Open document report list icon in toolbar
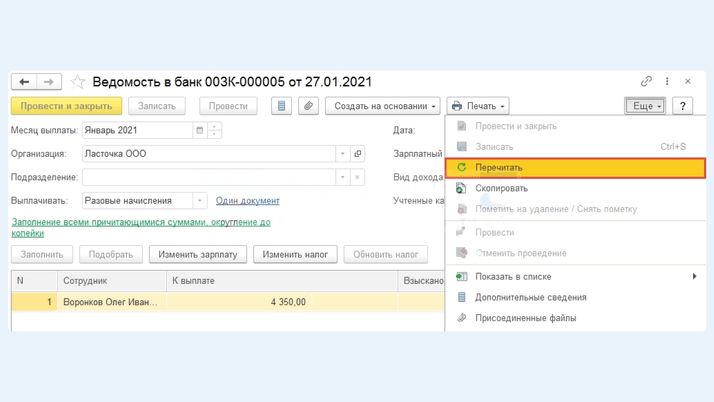Screen dimensions: 714x402 coord(281,106)
